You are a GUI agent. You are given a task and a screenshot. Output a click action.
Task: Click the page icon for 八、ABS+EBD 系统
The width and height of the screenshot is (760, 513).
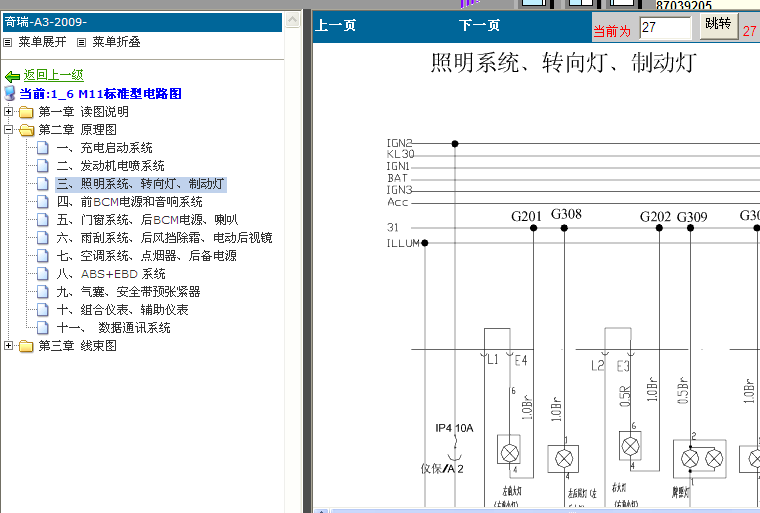[x=43, y=274]
